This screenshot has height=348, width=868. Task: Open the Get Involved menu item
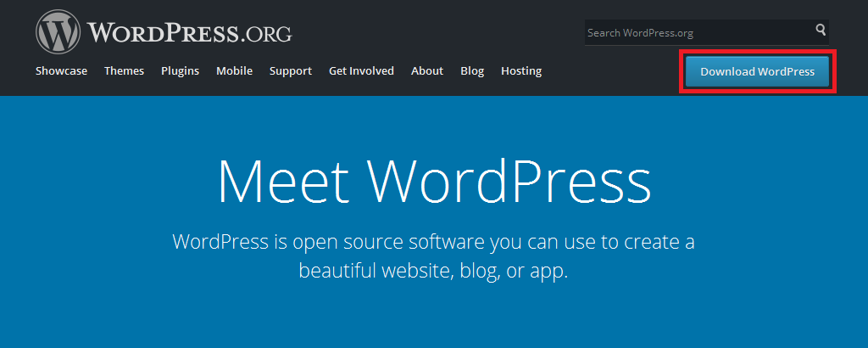(x=361, y=71)
